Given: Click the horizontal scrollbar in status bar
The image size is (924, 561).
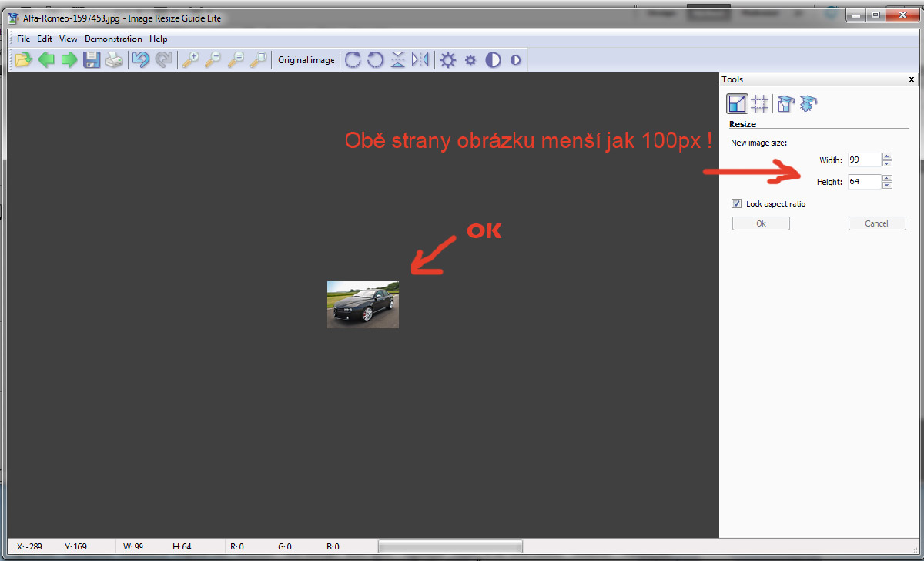Looking at the screenshot, I should (x=450, y=546).
